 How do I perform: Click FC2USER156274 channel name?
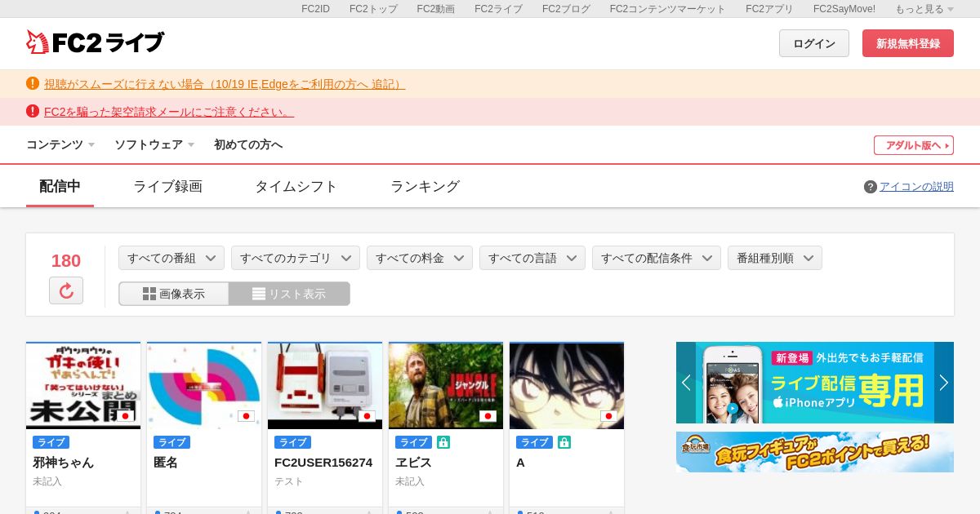click(323, 463)
